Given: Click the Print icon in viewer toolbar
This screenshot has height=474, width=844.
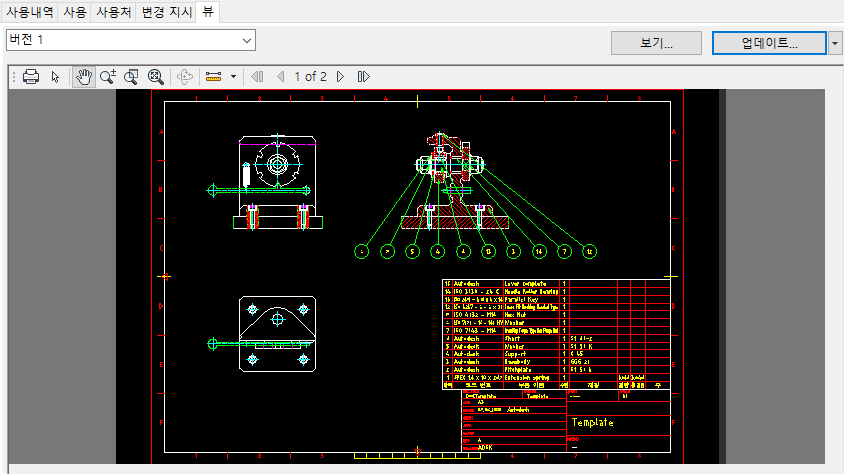Looking at the screenshot, I should (31, 77).
